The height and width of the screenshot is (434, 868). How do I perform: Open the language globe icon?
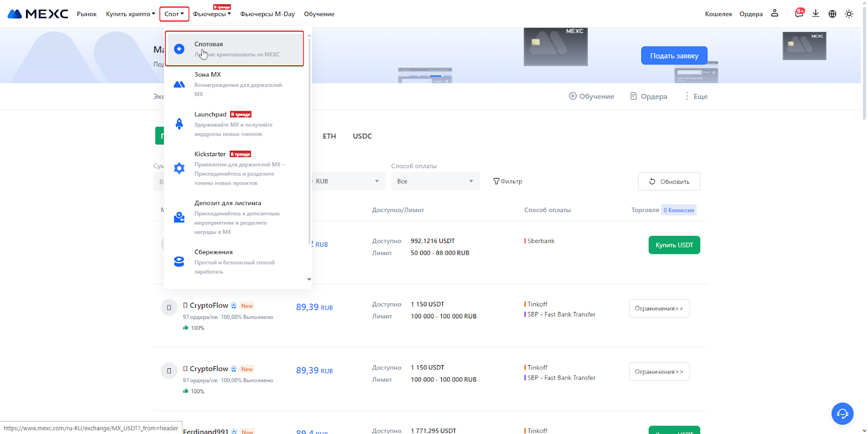(x=832, y=14)
